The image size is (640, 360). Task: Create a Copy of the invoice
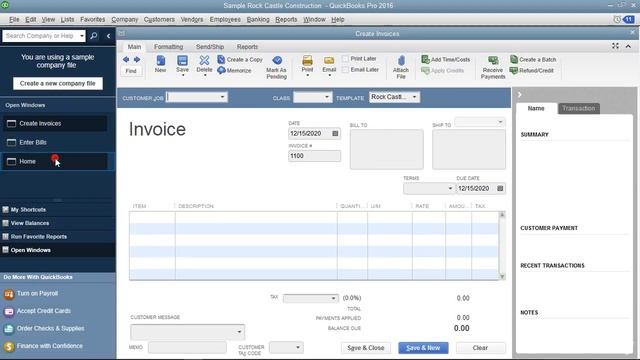240,60
